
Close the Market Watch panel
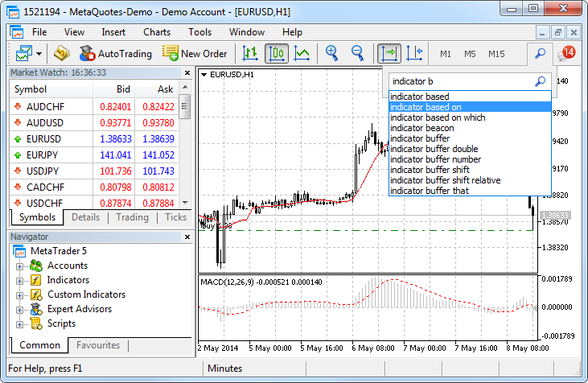click(187, 72)
